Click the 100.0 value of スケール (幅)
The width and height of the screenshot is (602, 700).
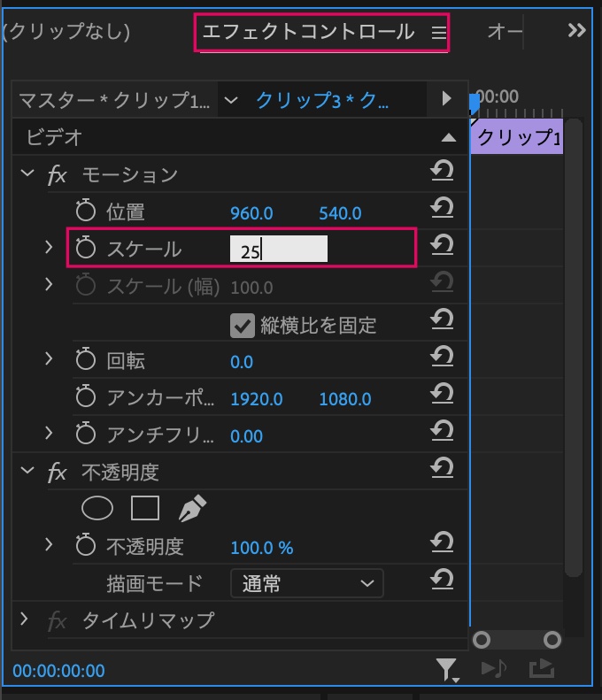point(251,288)
